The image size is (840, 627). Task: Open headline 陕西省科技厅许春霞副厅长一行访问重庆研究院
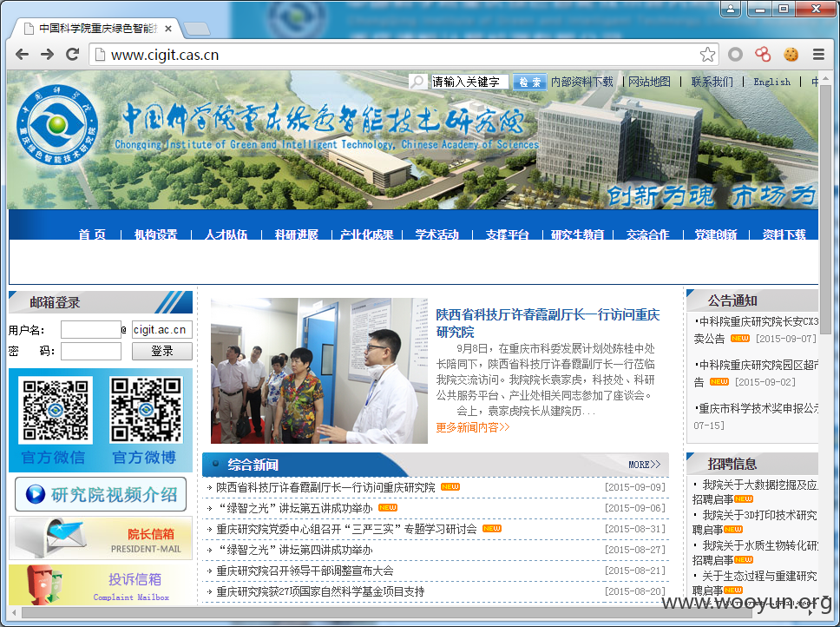click(548, 322)
